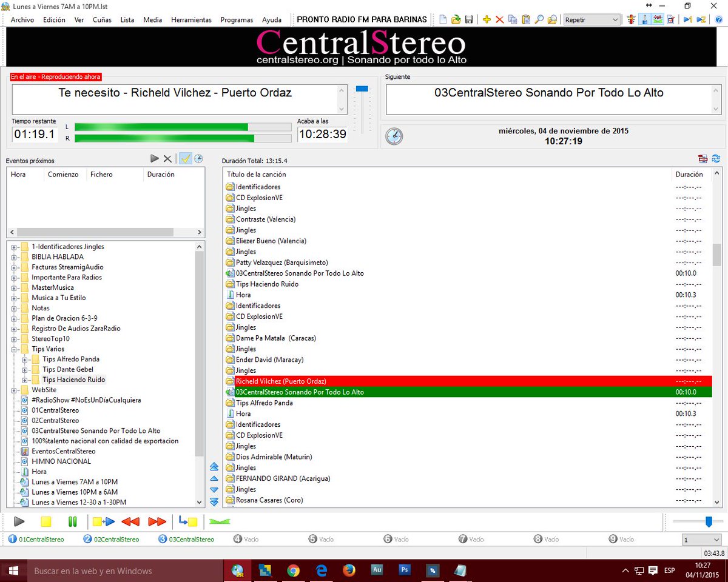This screenshot has height=582, width=728.
Task: Paste item using clipboard icon
Action: 526,19
